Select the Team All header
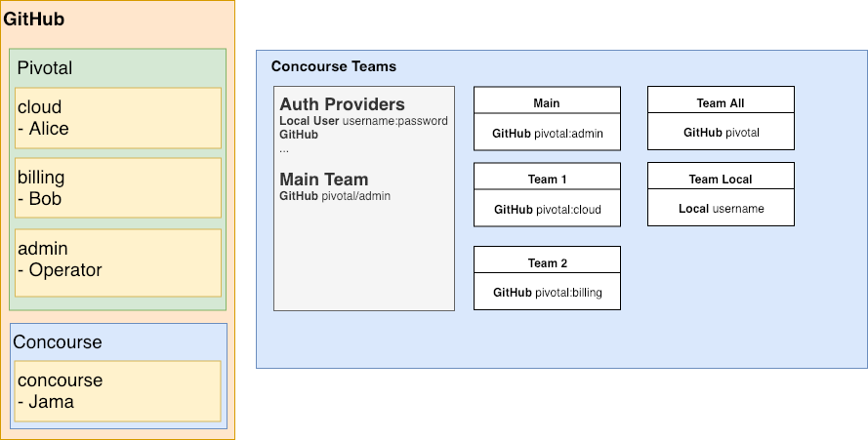 click(x=721, y=102)
